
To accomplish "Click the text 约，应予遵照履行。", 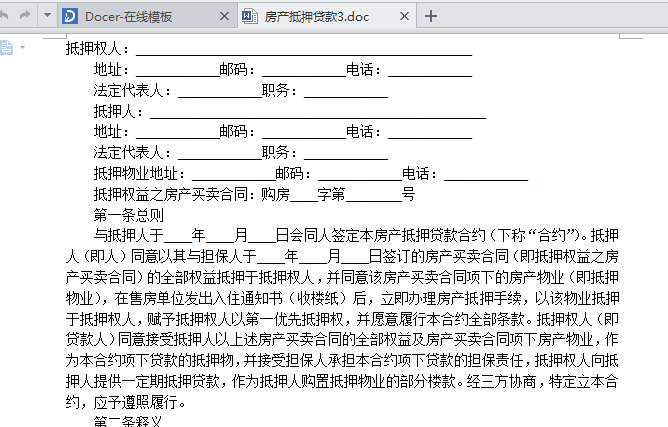I will point(126,402).
